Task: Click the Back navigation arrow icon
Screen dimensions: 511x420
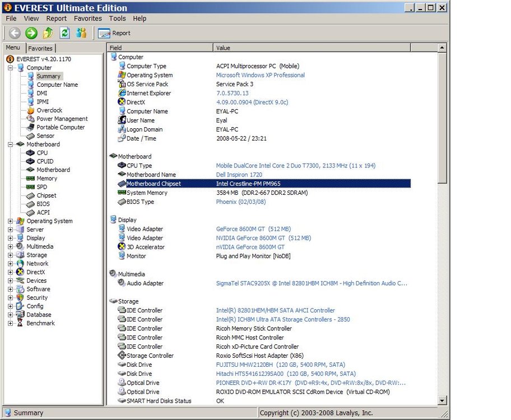Action: (15, 33)
